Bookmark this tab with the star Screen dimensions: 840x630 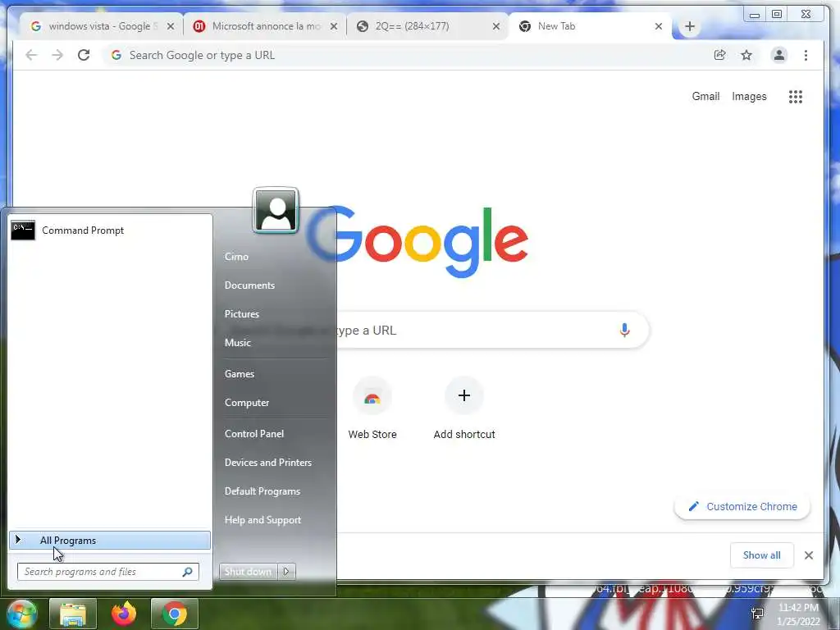[746, 55]
